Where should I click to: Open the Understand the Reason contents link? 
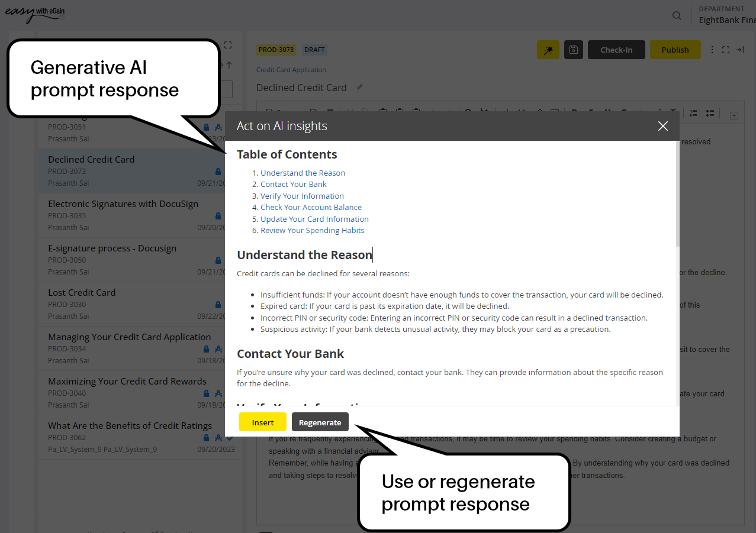coord(303,173)
